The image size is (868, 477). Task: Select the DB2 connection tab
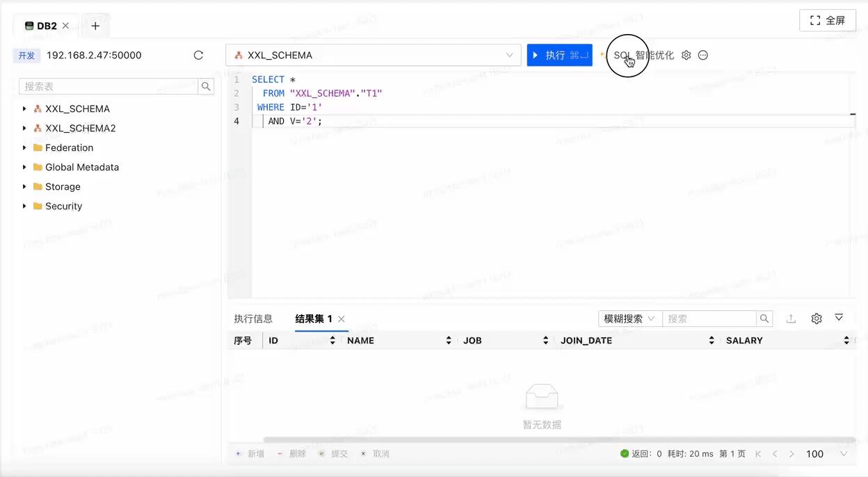click(42, 25)
